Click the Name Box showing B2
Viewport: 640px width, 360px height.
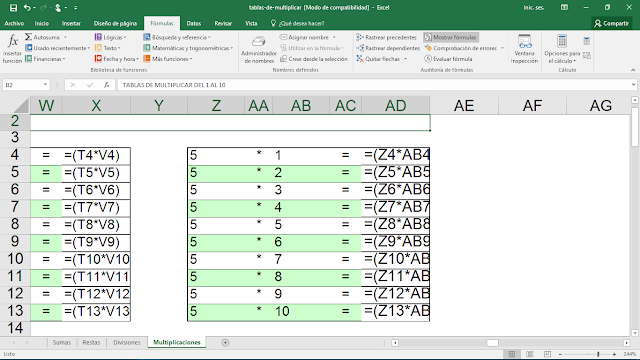click(22, 85)
